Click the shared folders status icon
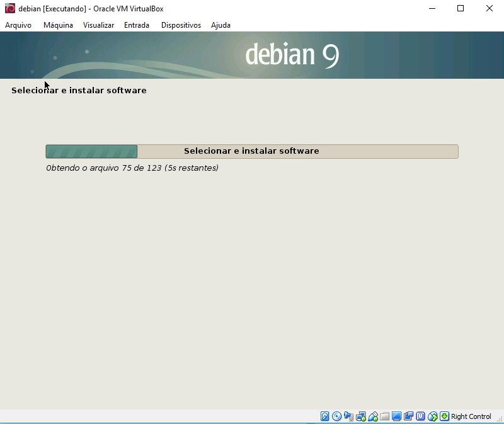 384,416
